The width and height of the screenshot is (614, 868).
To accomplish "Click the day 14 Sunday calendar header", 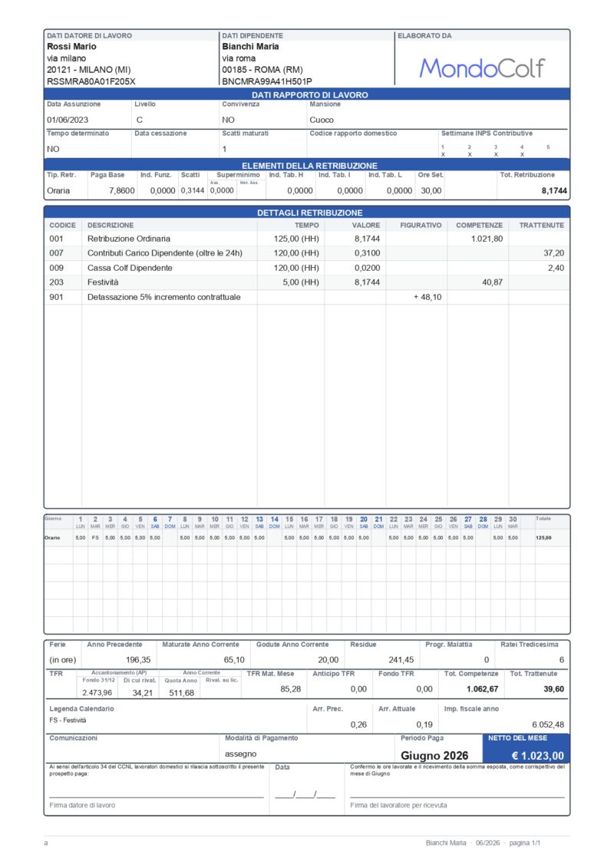I will tap(275, 522).
